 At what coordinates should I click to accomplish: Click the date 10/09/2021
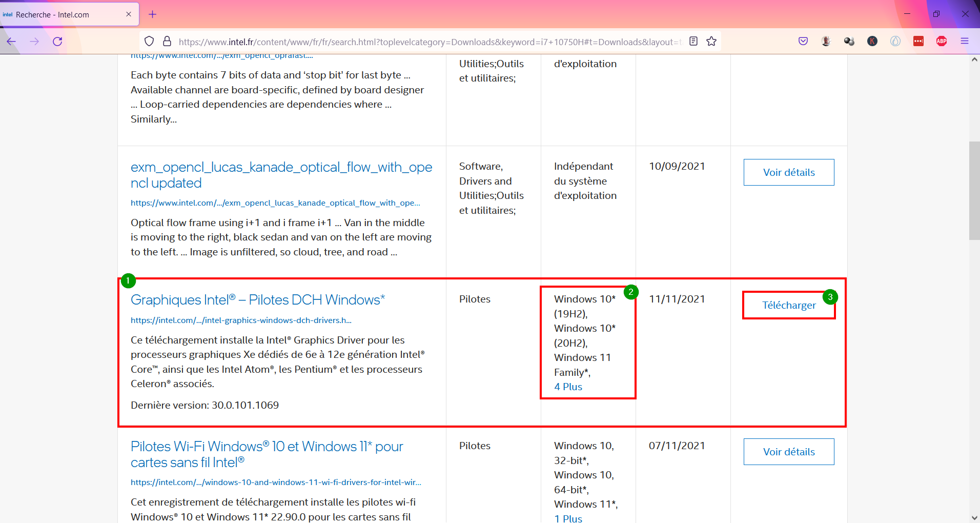click(x=677, y=166)
